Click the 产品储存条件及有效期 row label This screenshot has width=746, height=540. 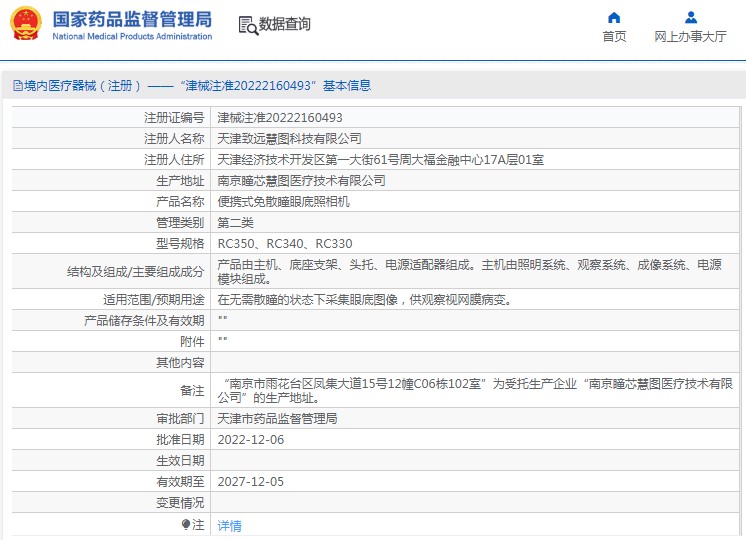click(x=144, y=321)
